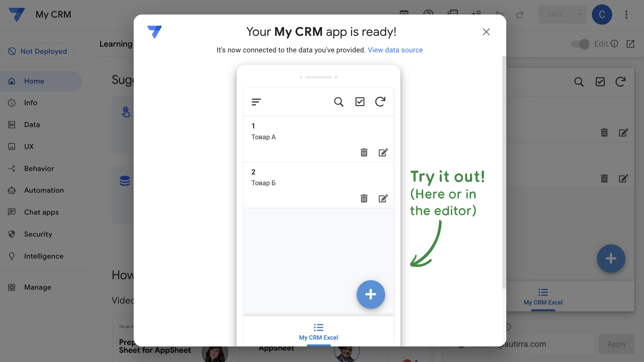Open Intelligence section
Viewport: 644px width, 362px height.
pyautogui.click(x=41, y=256)
